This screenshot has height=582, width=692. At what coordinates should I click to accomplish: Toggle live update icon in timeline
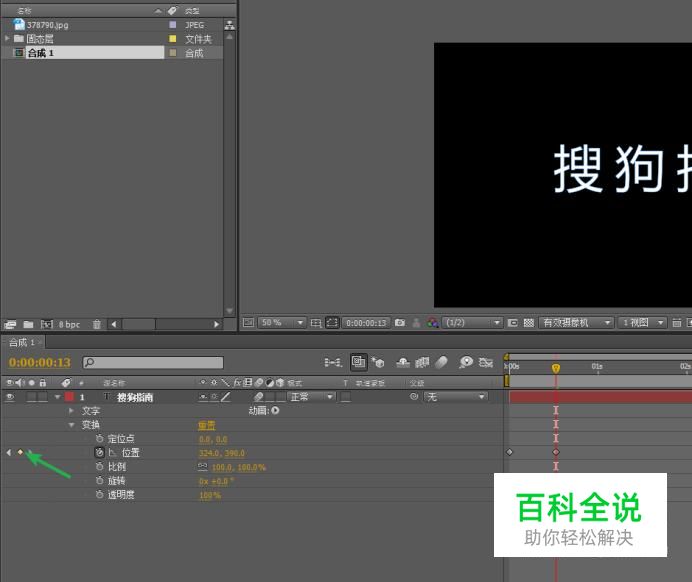click(x=358, y=362)
